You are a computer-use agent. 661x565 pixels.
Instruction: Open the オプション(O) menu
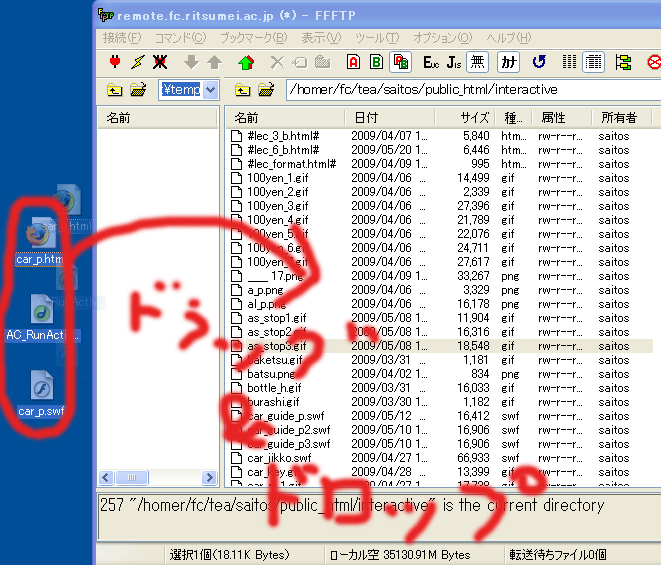tap(440, 37)
